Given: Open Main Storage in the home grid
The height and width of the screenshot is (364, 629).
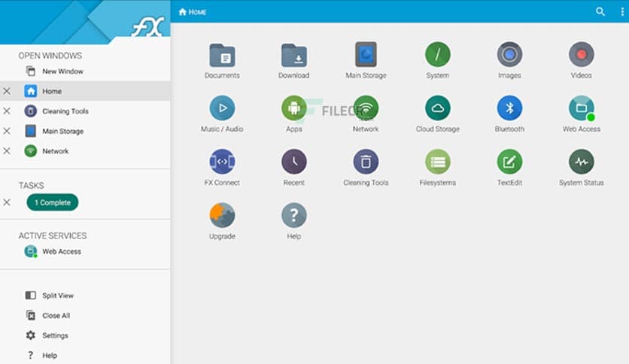Looking at the screenshot, I should tap(366, 54).
